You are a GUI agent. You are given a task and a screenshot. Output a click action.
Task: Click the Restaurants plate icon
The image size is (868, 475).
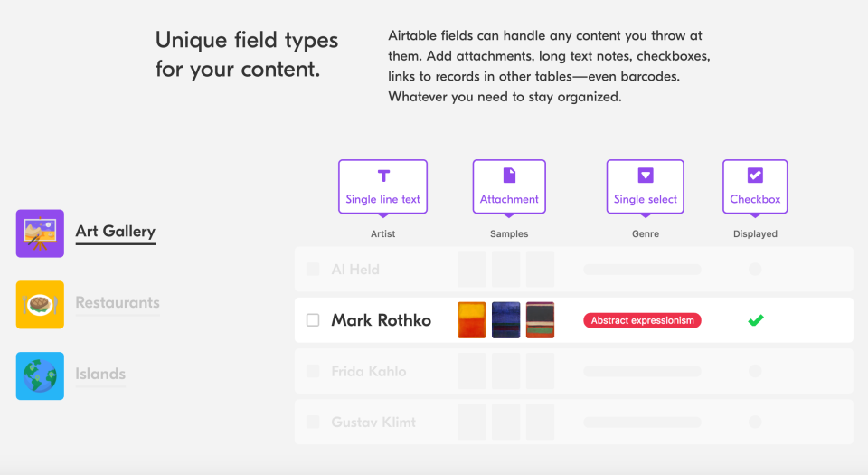pos(40,305)
